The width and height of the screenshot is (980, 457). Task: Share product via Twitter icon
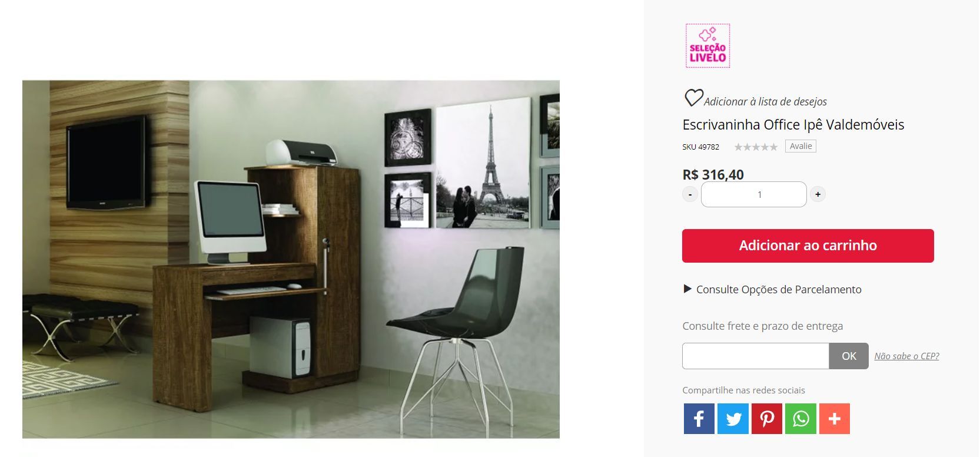[733, 419]
